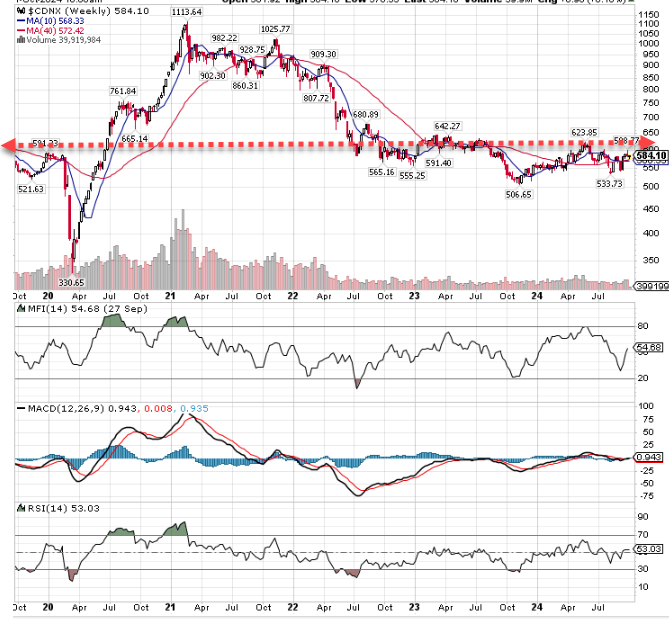Screen dimensions: 669x619
Task: Click the -75 level label on MACD axis
Action: tap(646, 496)
